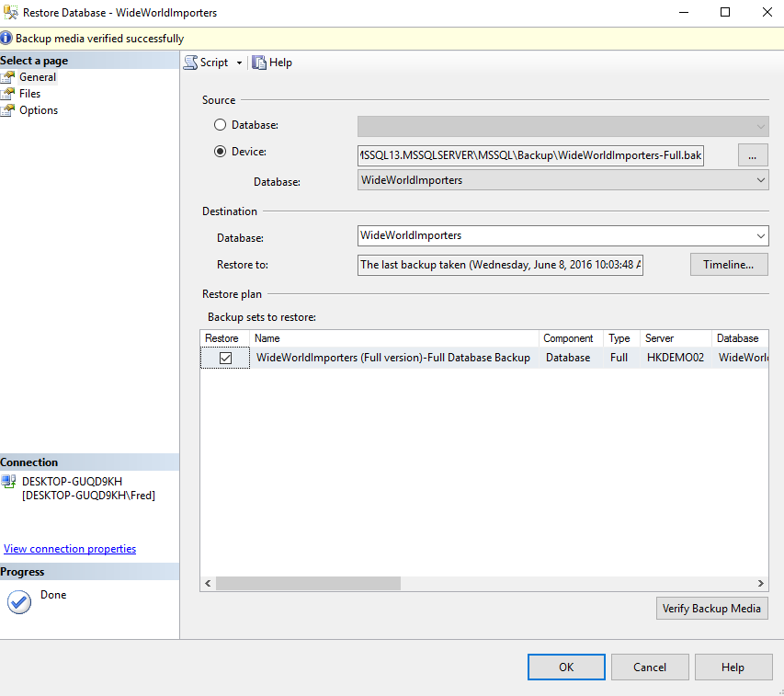
Task: Select the Database source radio button
Action: coord(220,125)
